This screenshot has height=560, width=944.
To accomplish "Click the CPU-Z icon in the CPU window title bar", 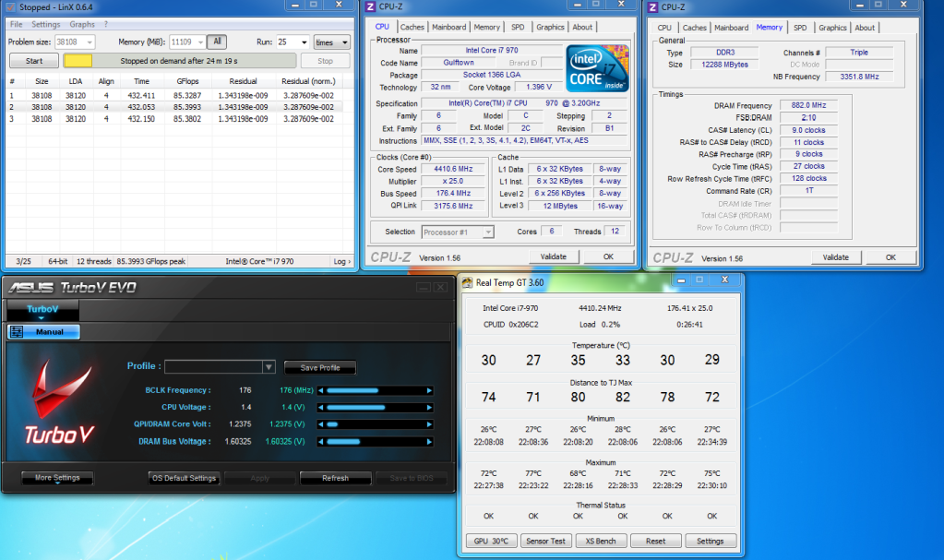I will tap(370, 6).
